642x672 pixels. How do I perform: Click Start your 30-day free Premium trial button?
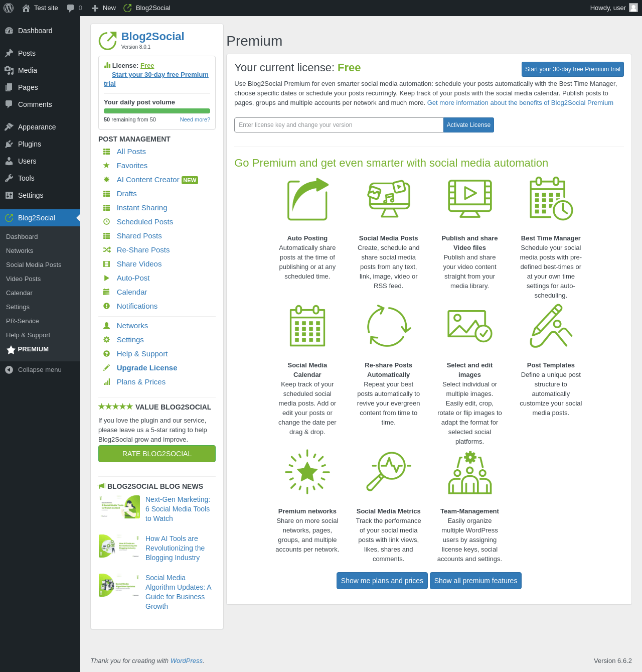pyautogui.click(x=573, y=69)
